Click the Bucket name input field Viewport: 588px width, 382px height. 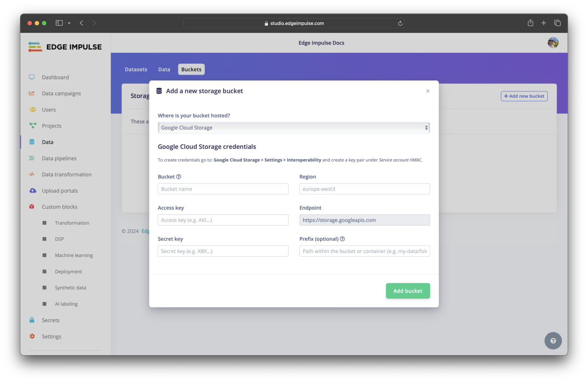[223, 189]
